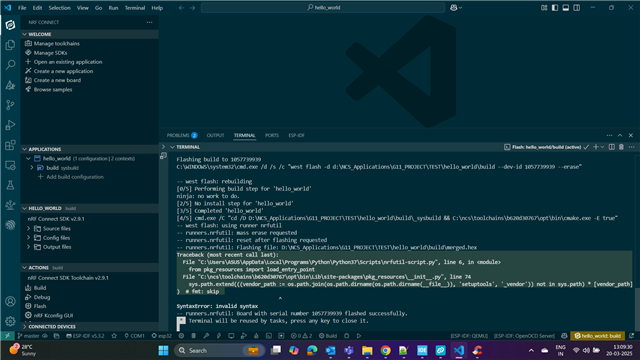
Task: Click esp32 target in status bar
Action: [162, 336]
